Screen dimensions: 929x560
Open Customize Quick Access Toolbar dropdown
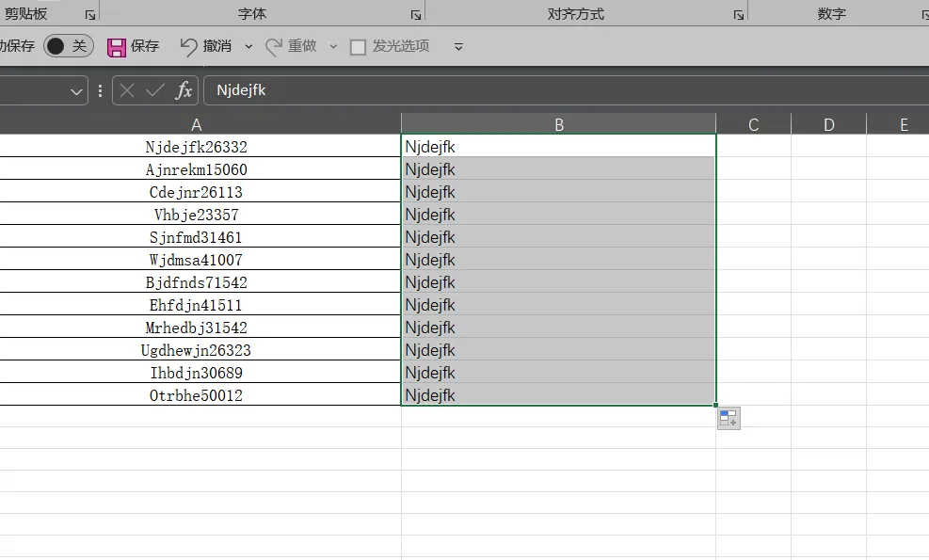click(x=458, y=47)
